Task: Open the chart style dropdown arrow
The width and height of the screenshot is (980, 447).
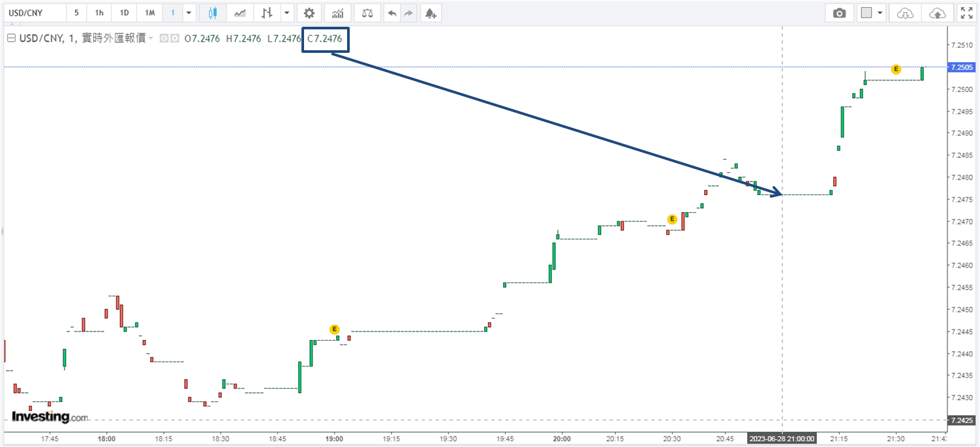Action: pyautogui.click(x=286, y=13)
